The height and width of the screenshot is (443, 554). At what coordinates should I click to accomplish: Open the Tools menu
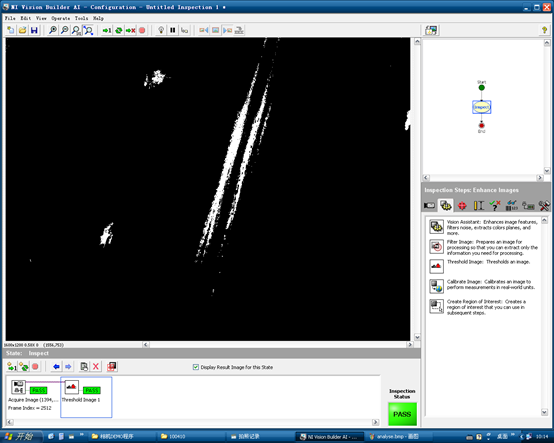click(x=81, y=18)
